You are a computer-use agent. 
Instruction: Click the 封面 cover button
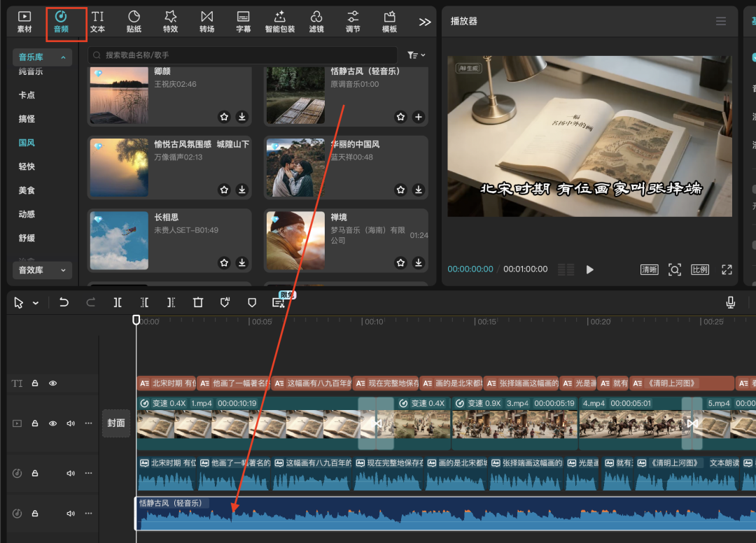tap(116, 423)
